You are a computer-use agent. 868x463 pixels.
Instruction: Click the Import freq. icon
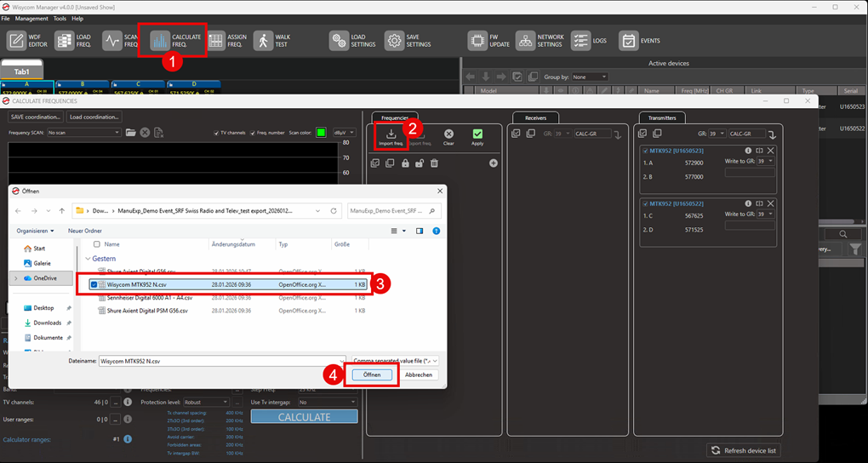point(391,136)
